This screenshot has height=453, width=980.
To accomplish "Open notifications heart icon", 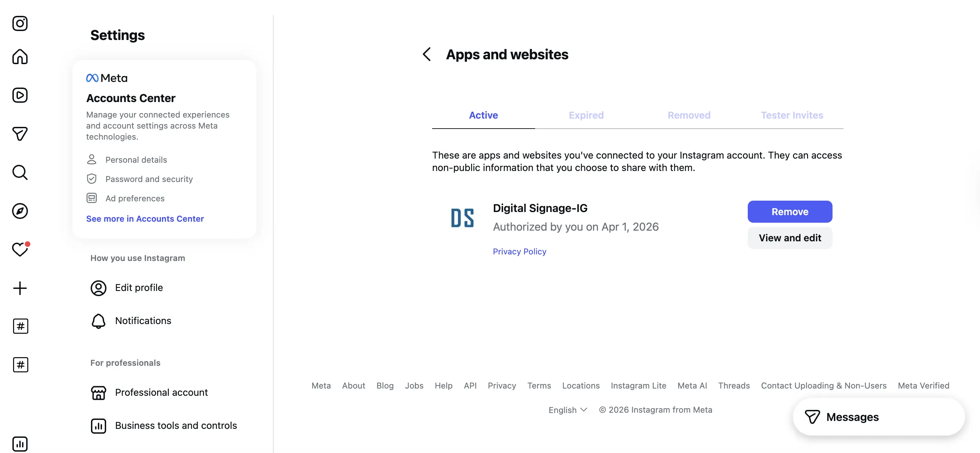I will click(x=20, y=249).
